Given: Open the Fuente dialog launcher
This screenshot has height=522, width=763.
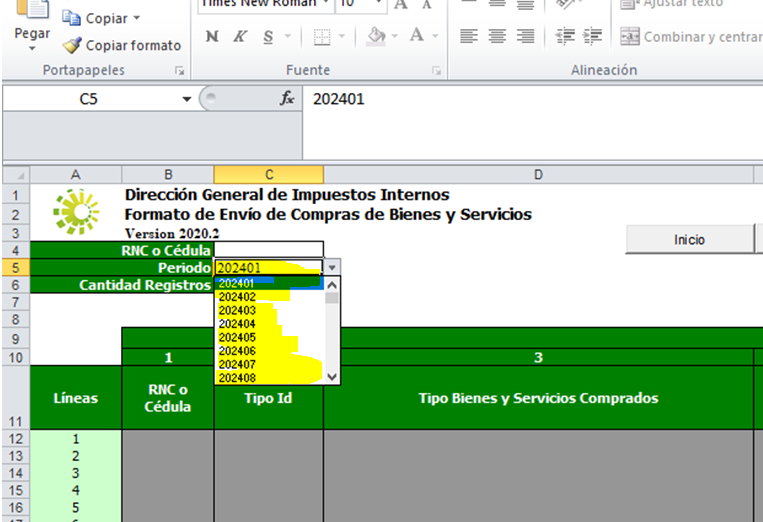Looking at the screenshot, I should click(x=436, y=71).
